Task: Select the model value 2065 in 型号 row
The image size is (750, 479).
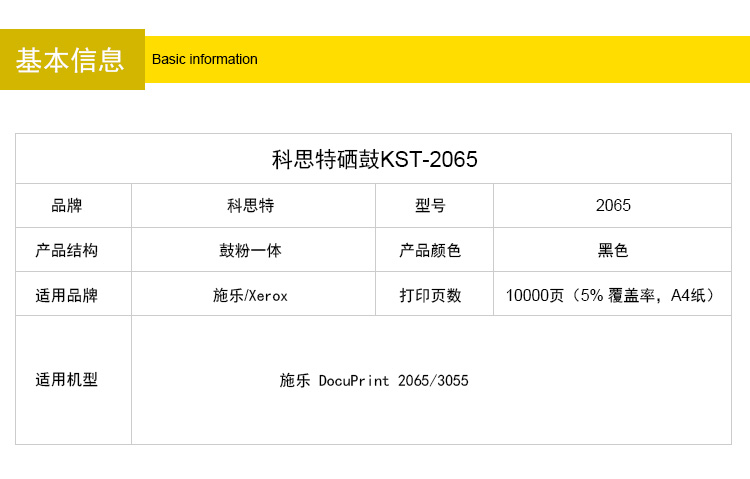Action: tap(613, 206)
